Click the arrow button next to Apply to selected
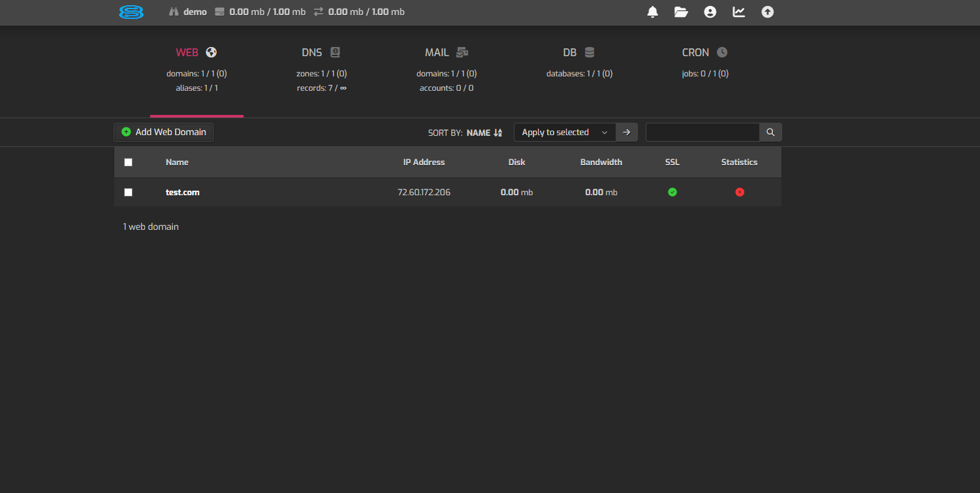 point(626,132)
